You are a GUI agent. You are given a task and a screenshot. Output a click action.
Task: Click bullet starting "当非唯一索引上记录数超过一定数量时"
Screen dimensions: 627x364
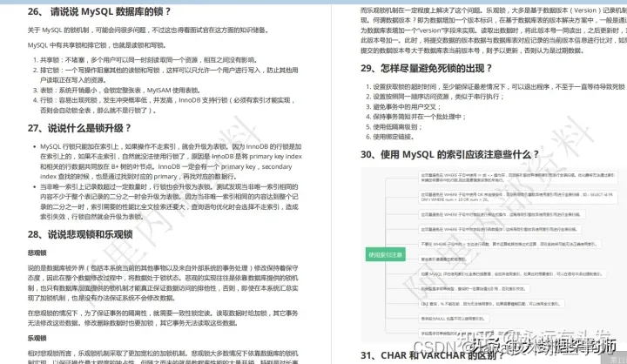coord(169,202)
